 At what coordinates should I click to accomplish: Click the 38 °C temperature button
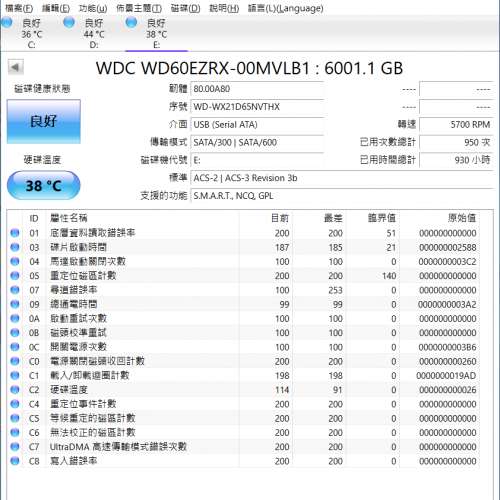coord(44,186)
